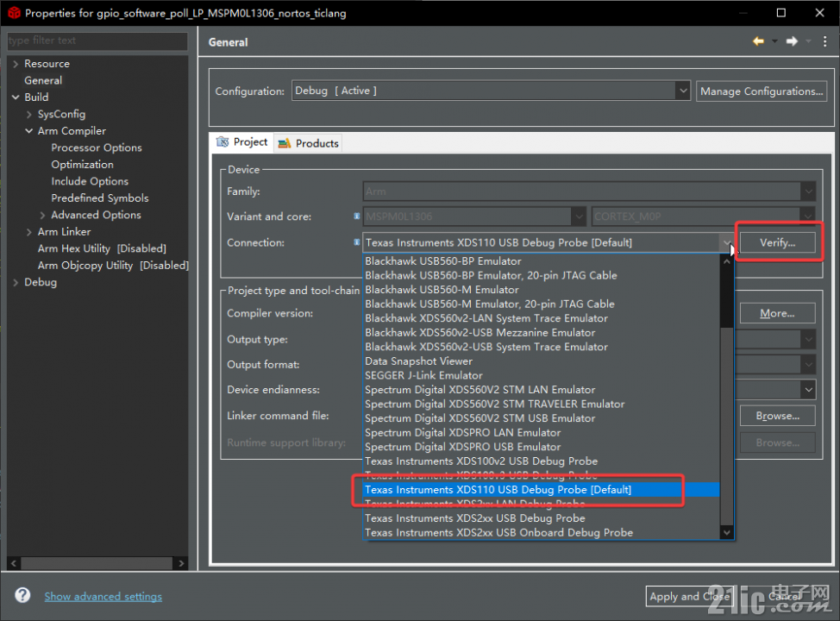Screen dimensions: 840x621
Task: Choose Texas Instruments XDS100v2 USB Debug Probe
Action: pos(541,461)
